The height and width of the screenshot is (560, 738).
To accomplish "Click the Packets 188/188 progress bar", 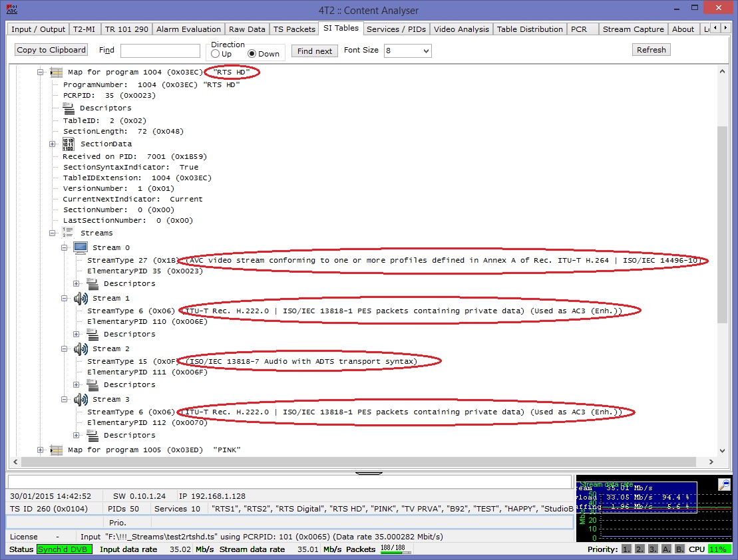I will pyautogui.click(x=395, y=549).
